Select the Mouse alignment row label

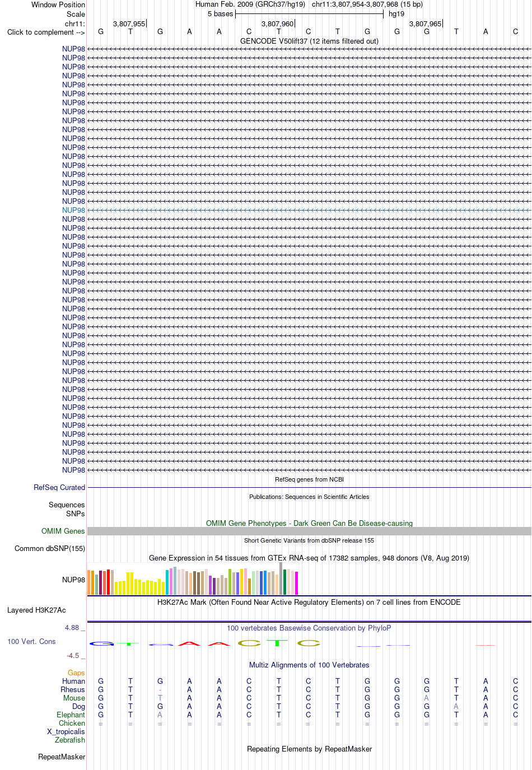coord(74,698)
